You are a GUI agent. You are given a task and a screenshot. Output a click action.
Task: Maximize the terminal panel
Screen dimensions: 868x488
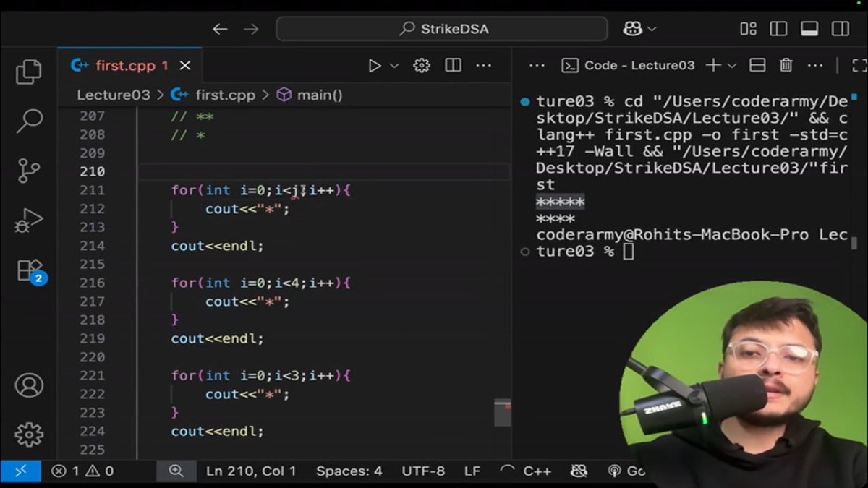tap(859, 65)
